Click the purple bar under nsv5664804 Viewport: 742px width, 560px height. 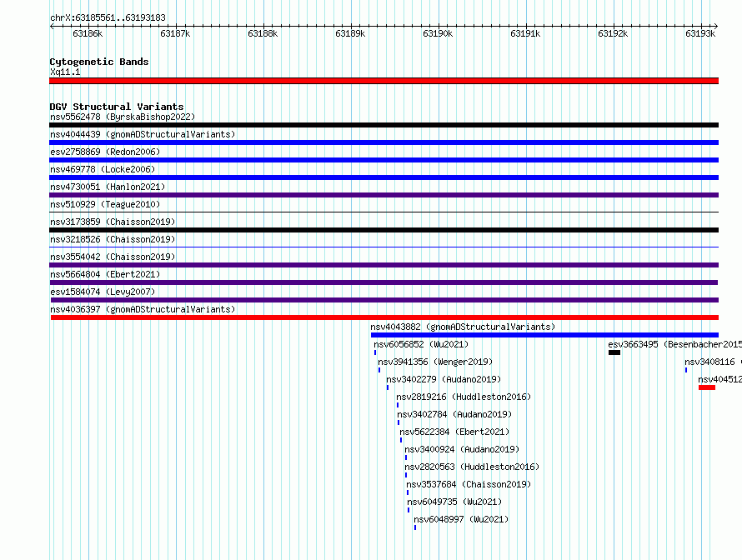(x=384, y=282)
